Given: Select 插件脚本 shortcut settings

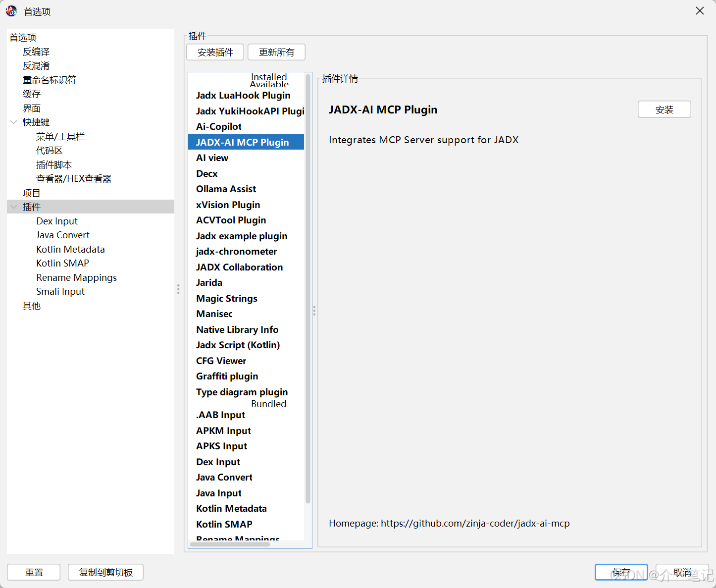Looking at the screenshot, I should 54,164.
